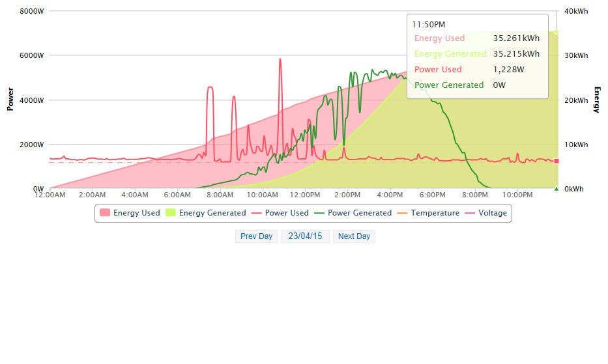The height and width of the screenshot is (364, 608).
Task: Click the green triangle Power Generated end marker
Action: pos(556,189)
